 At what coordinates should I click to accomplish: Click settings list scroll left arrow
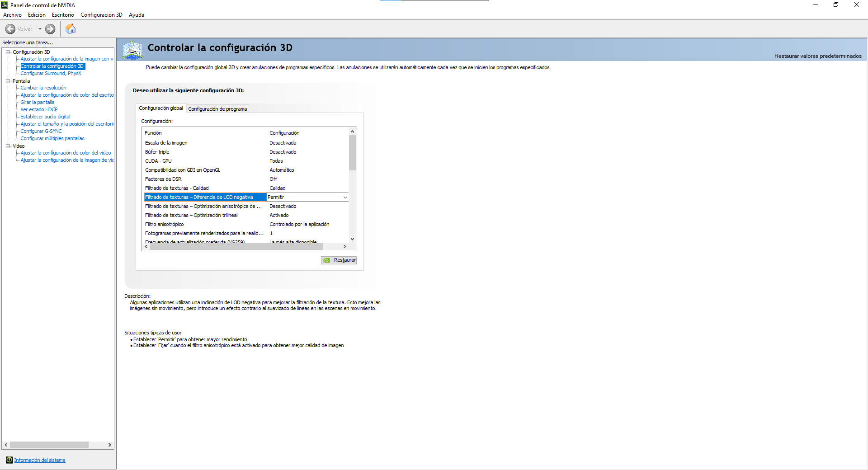[x=146, y=247]
